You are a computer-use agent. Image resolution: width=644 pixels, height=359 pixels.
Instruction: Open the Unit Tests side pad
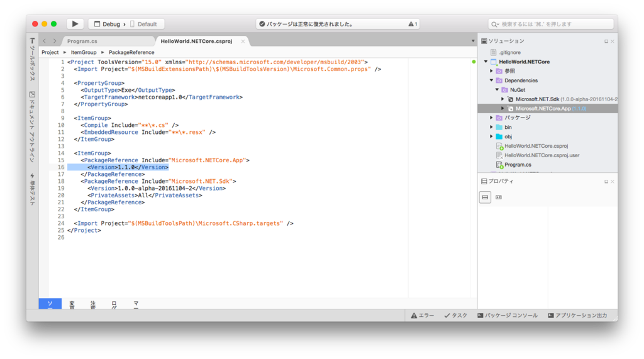pyautogui.click(x=33, y=189)
